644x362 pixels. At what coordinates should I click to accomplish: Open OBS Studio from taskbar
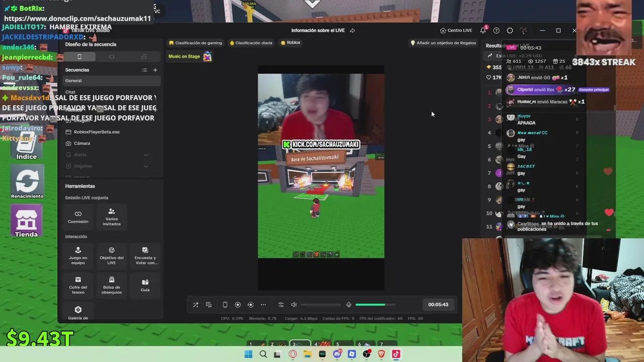[367, 354]
